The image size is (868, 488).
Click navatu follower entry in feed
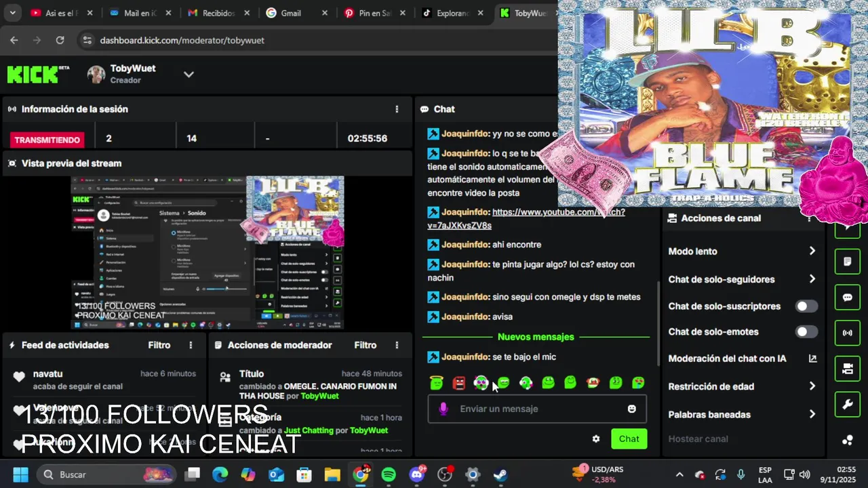click(105, 380)
